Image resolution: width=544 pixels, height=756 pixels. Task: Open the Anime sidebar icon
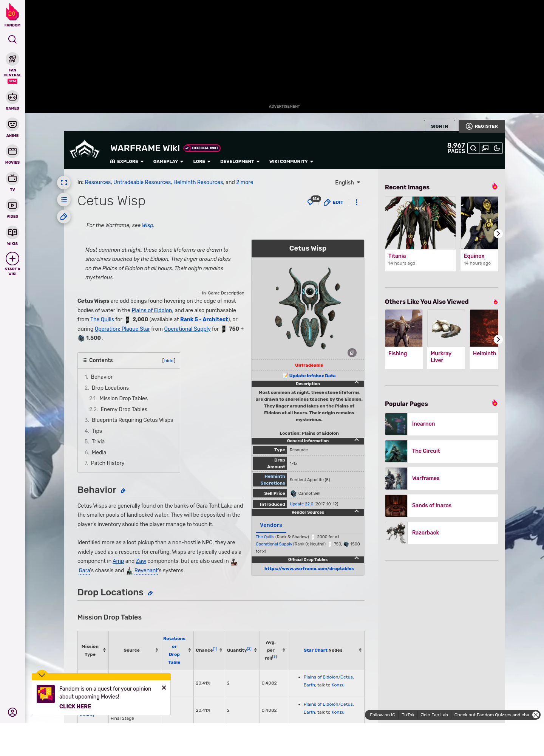12,124
